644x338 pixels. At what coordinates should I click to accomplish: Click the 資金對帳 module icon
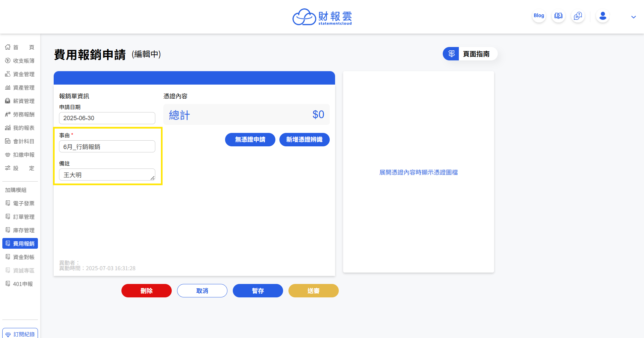coord(8,257)
